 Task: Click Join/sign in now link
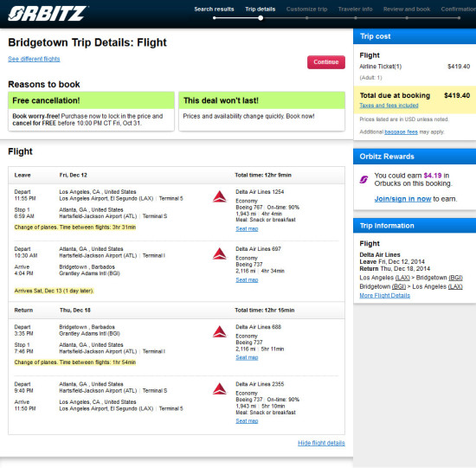(x=402, y=199)
